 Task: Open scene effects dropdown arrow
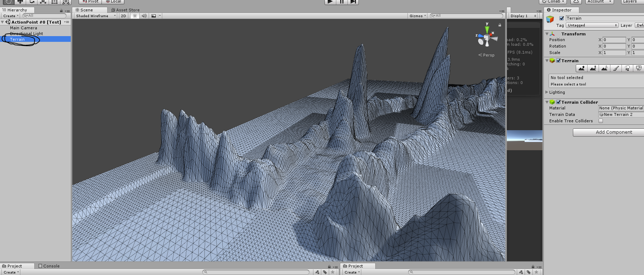[160, 16]
